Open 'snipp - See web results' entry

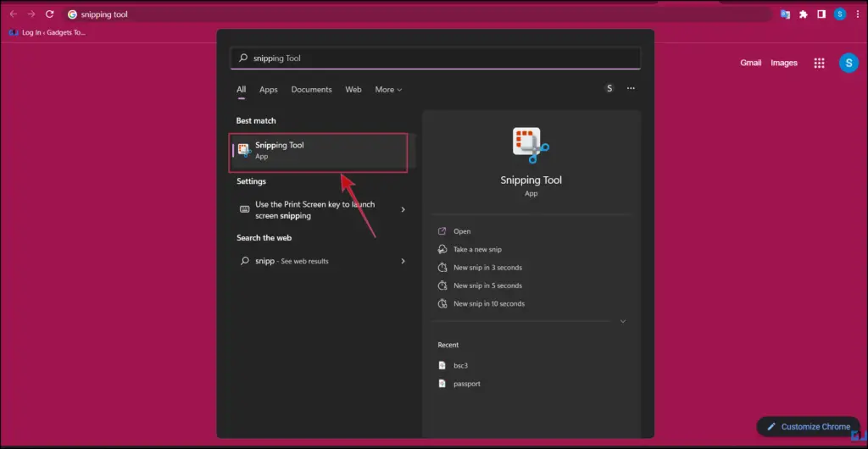(x=321, y=261)
